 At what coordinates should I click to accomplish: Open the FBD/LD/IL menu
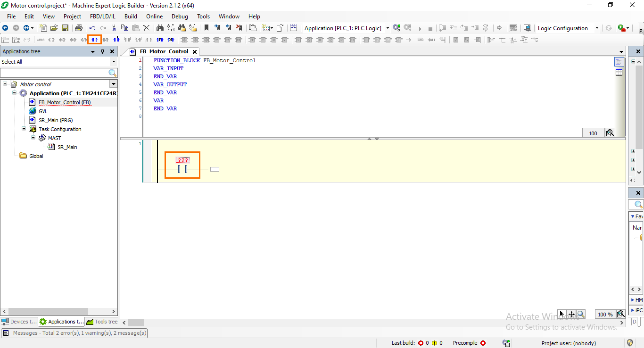pos(102,16)
